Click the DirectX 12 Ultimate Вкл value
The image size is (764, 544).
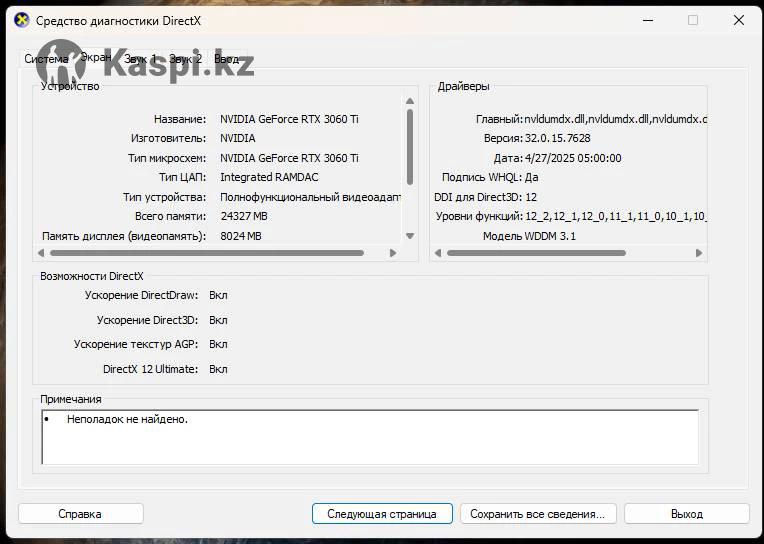click(218, 369)
